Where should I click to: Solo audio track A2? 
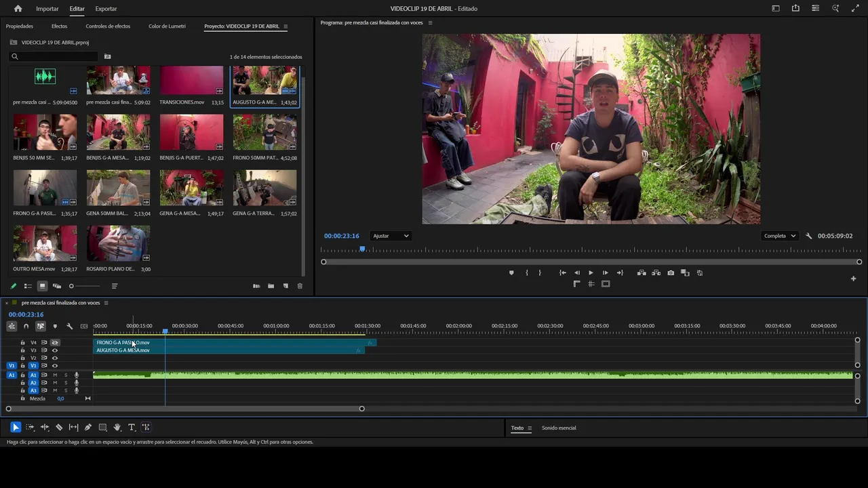[66, 383]
